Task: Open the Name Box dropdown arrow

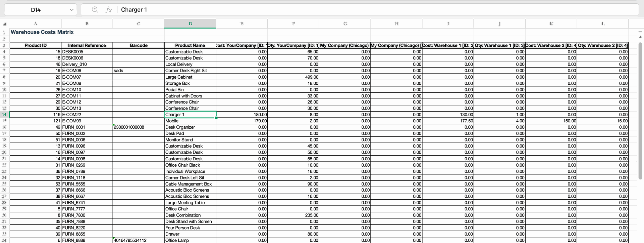Action: coord(71,10)
